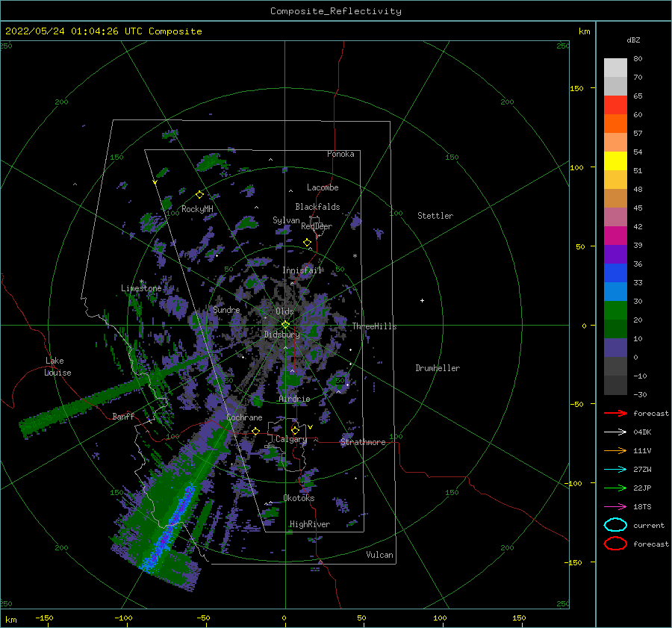Click the HighRiver town label

[x=310, y=524]
